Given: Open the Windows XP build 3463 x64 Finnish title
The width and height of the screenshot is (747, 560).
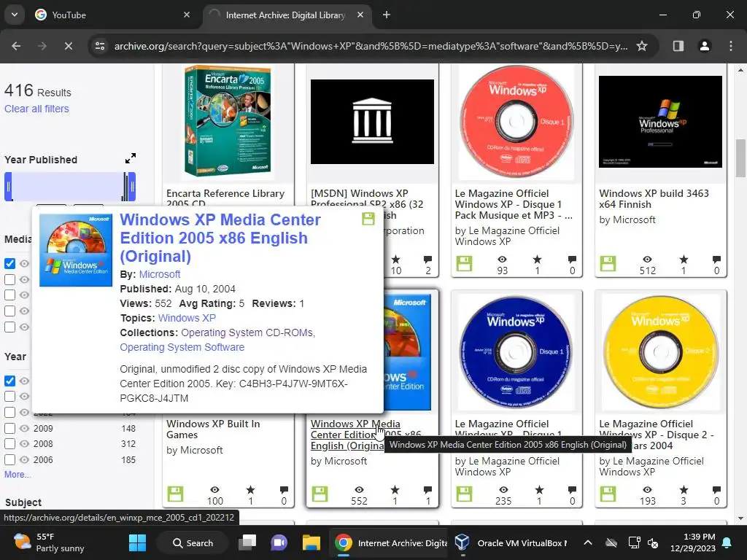Looking at the screenshot, I should click(x=654, y=198).
